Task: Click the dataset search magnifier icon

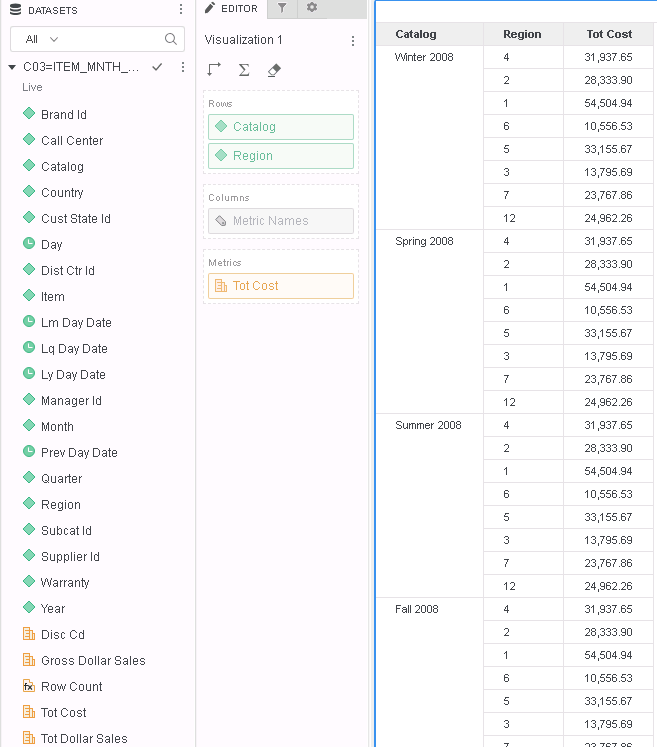Action: (x=171, y=39)
